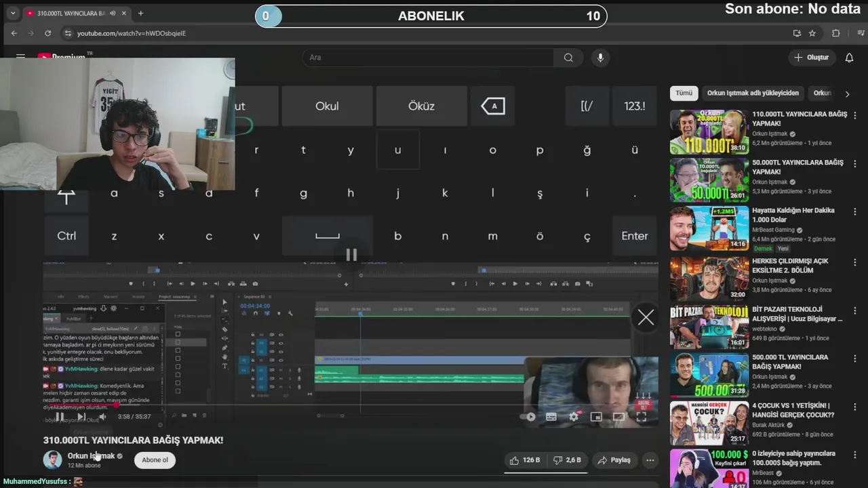Click the Oluştur create button

coord(811,58)
